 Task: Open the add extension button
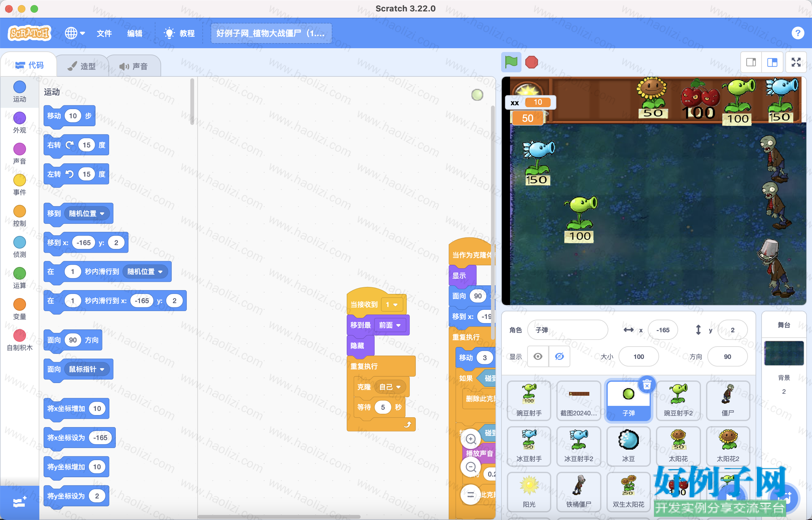(x=20, y=503)
